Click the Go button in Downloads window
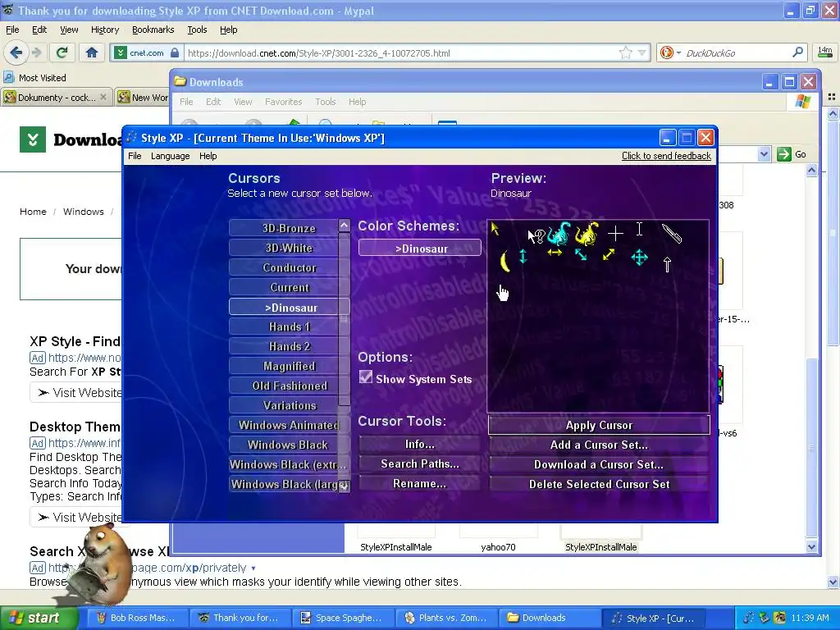The image size is (840, 630). tap(792, 154)
